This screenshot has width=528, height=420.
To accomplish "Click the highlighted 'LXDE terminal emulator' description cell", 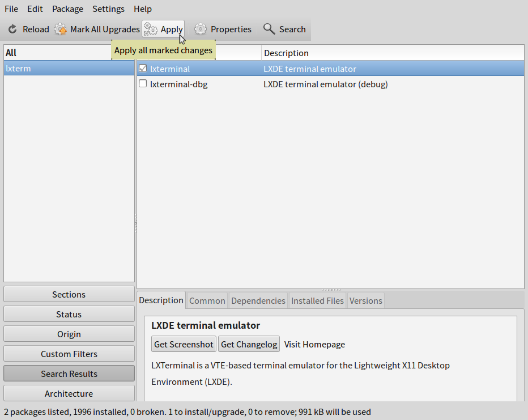I will pos(310,69).
